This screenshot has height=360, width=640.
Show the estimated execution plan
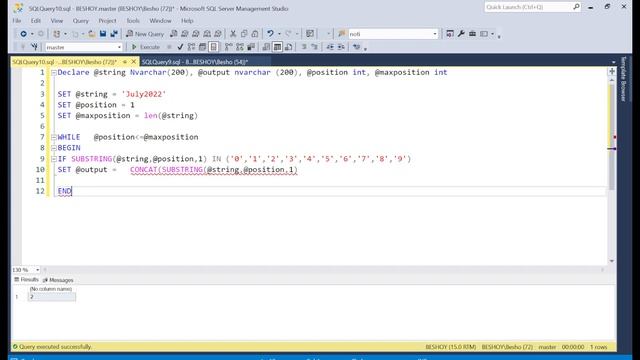[191, 47]
